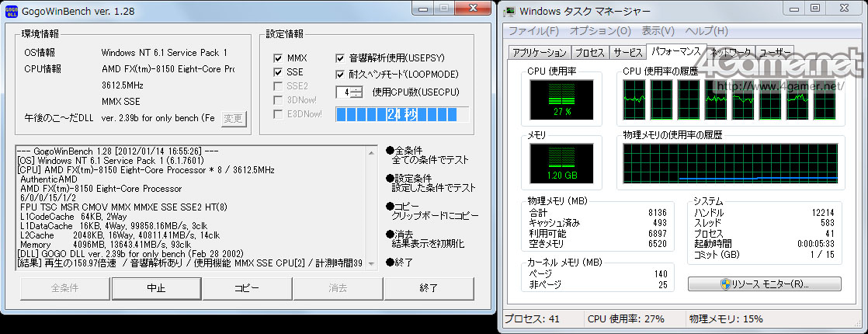Click the last CPU core history graph
The height and width of the screenshot is (334, 868).
coord(825,99)
